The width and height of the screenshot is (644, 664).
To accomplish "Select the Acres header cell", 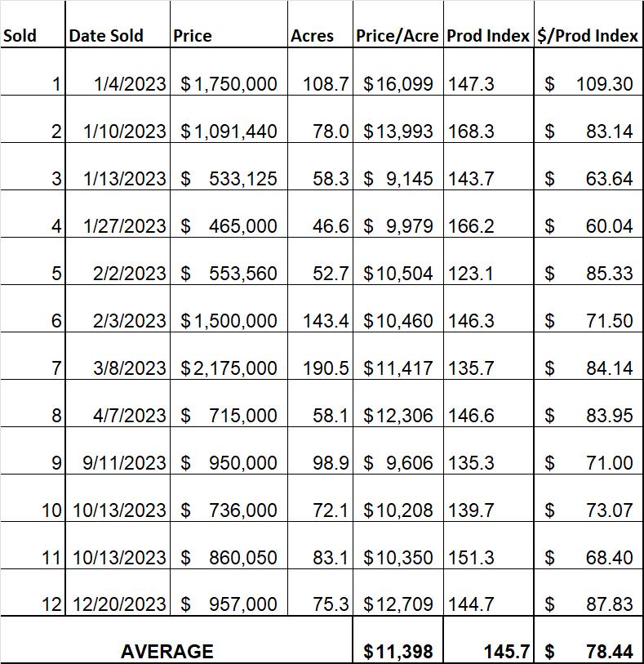I will point(320,25).
